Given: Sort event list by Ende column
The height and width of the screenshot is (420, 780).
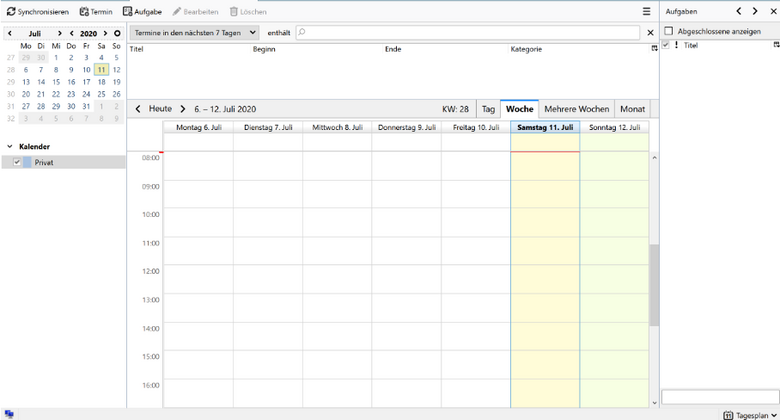Looking at the screenshot, I should pos(446,49).
